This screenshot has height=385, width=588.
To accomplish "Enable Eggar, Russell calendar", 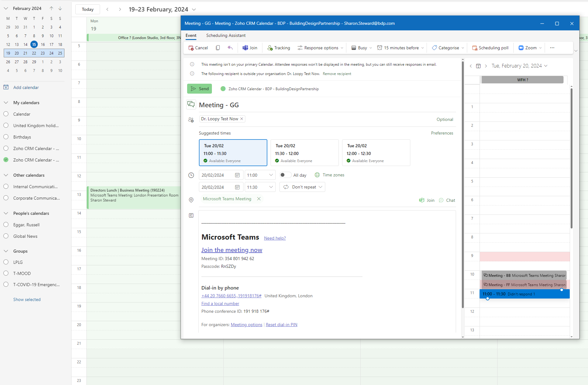I will coord(6,225).
